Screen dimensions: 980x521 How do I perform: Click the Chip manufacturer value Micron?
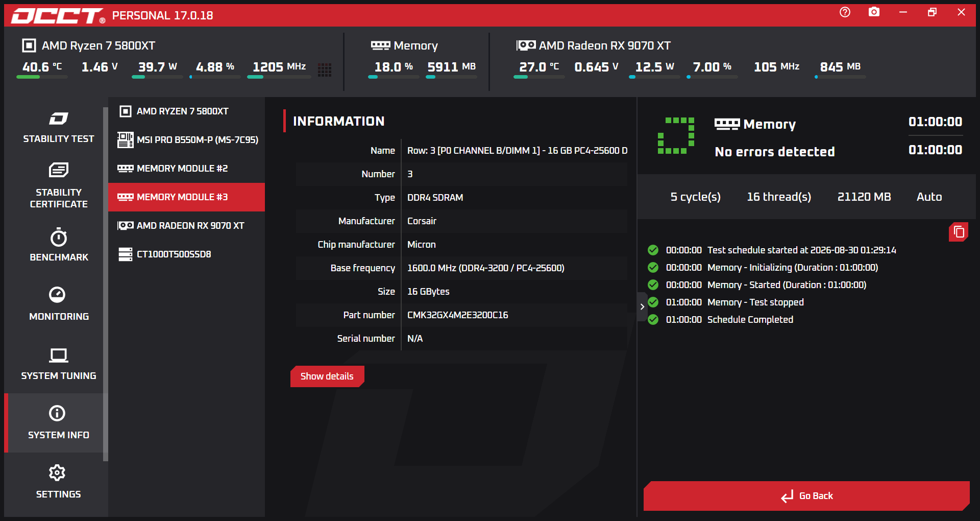pos(421,245)
